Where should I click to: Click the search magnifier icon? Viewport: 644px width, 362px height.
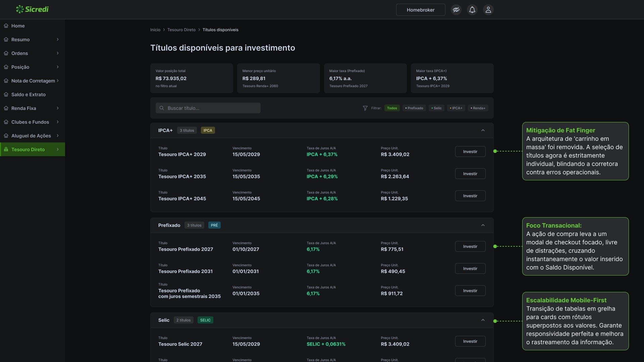tap(162, 108)
